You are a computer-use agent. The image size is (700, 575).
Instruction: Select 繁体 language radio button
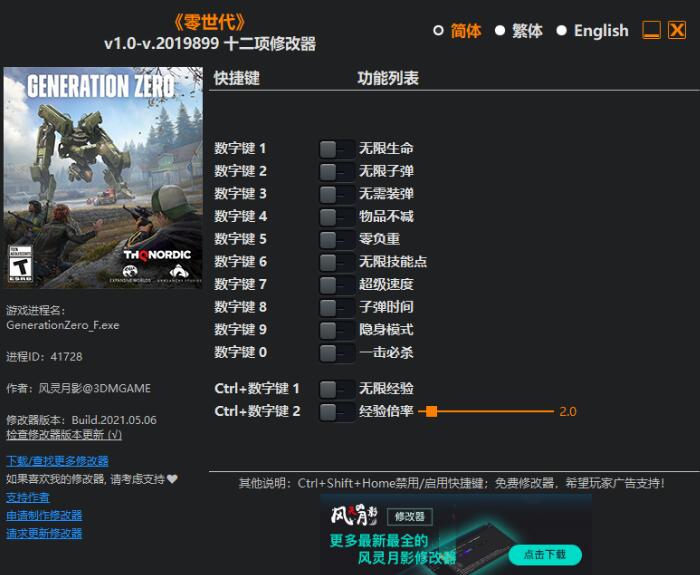click(x=500, y=30)
